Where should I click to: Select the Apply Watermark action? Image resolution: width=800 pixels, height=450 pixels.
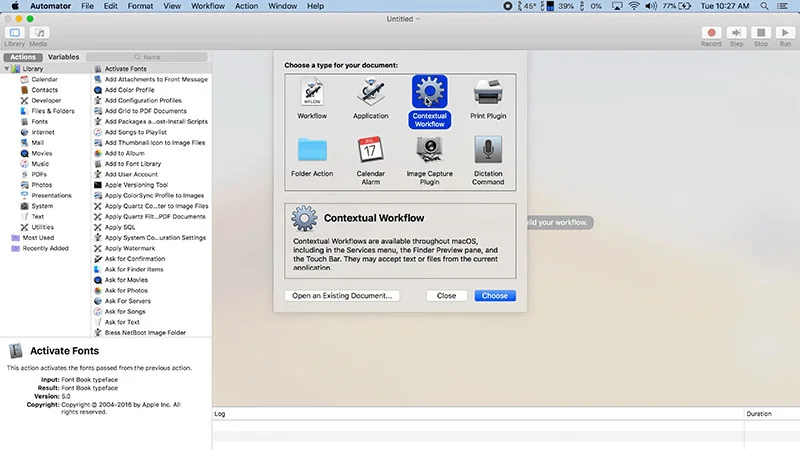tap(130, 248)
